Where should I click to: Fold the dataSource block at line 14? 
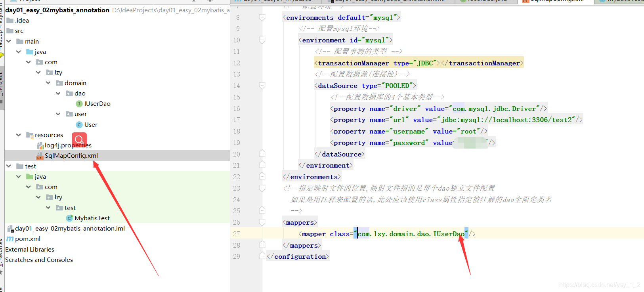point(262,86)
